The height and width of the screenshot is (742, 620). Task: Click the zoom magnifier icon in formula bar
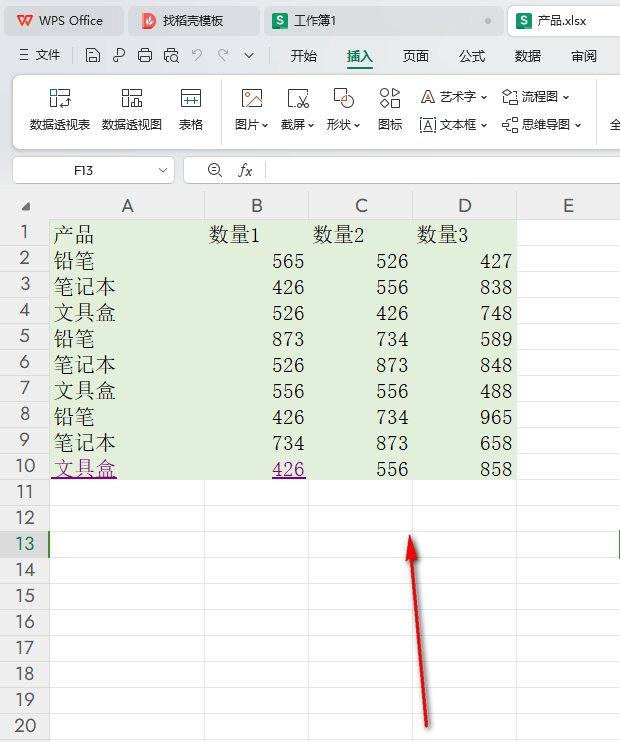[215, 170]
